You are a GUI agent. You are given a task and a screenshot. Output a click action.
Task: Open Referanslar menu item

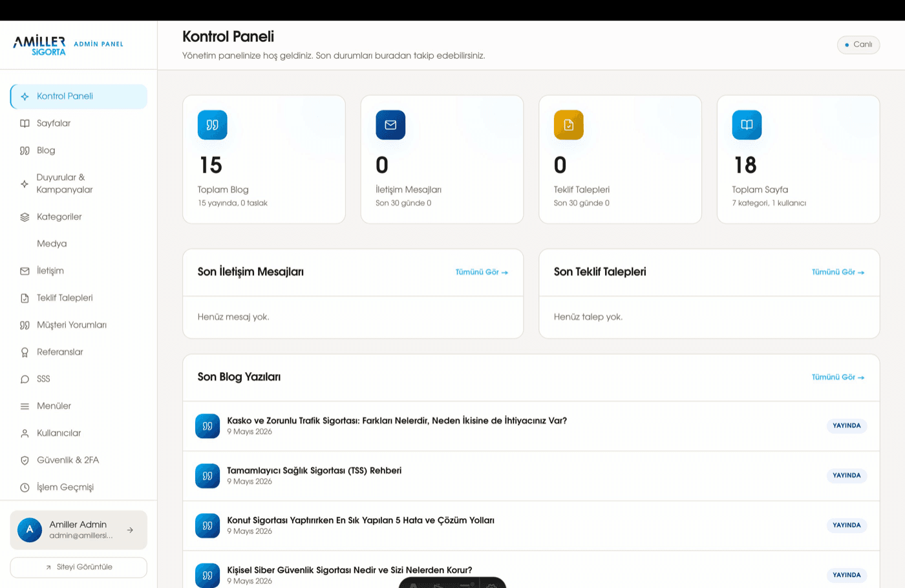pyautogui.click(x=79, y=352)
